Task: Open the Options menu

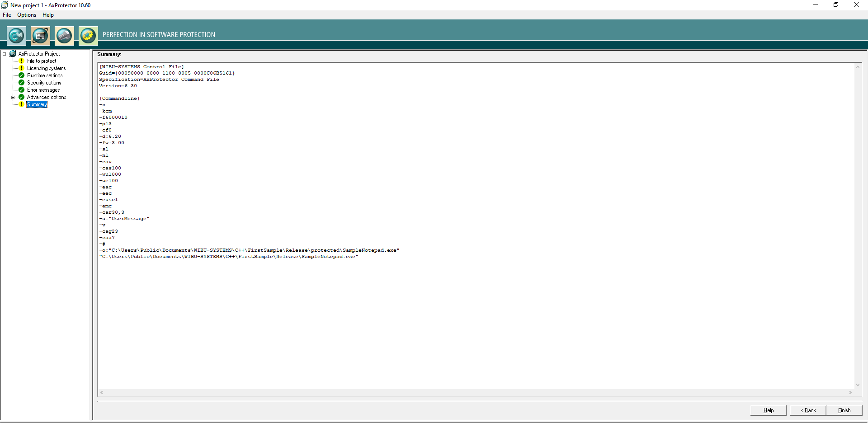Action: (27, 15)
